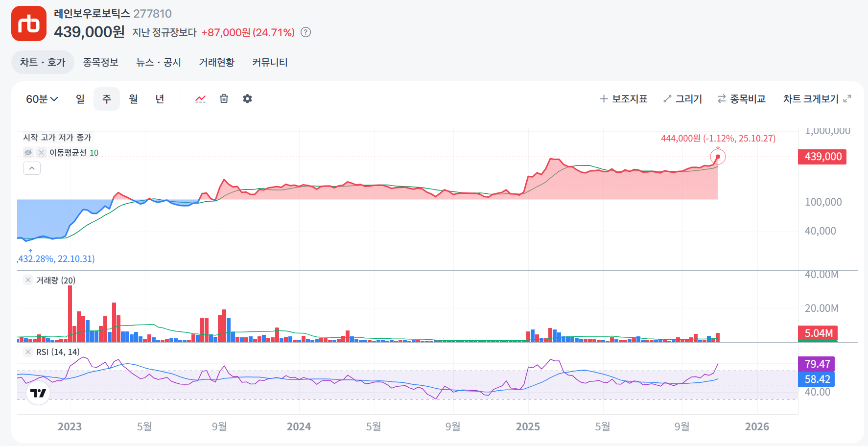Click the 2026 time axis label

[757, 426]
